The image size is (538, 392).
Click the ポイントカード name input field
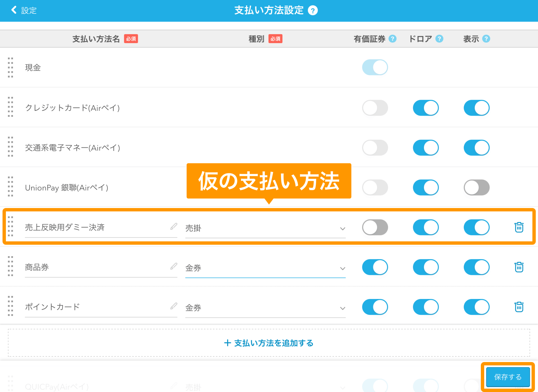point(95,307)
